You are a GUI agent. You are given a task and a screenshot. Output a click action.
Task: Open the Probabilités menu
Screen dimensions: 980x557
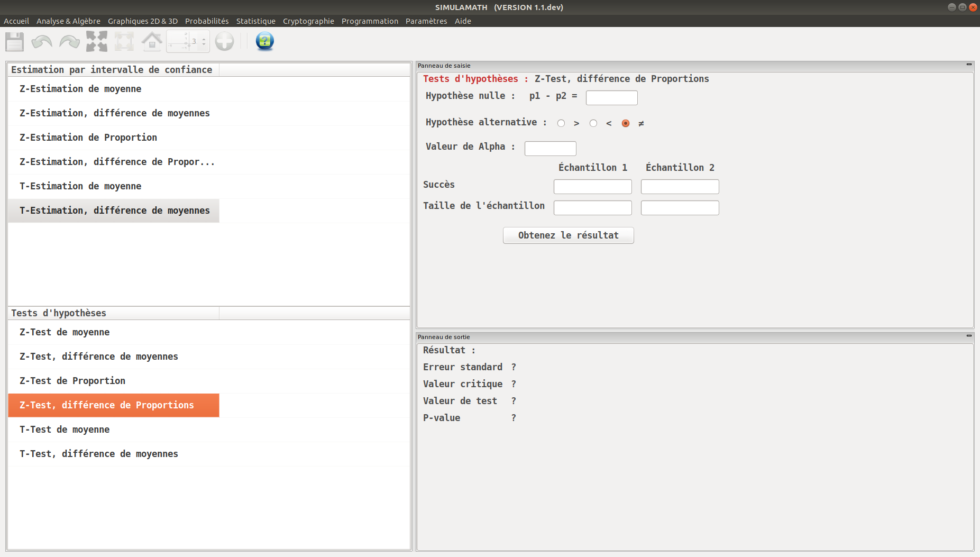point(207,21)
